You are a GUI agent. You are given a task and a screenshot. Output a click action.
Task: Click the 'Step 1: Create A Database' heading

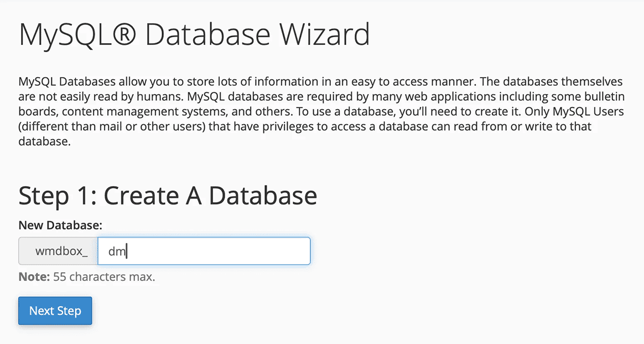pyautogui.click(x=168, y=196)
